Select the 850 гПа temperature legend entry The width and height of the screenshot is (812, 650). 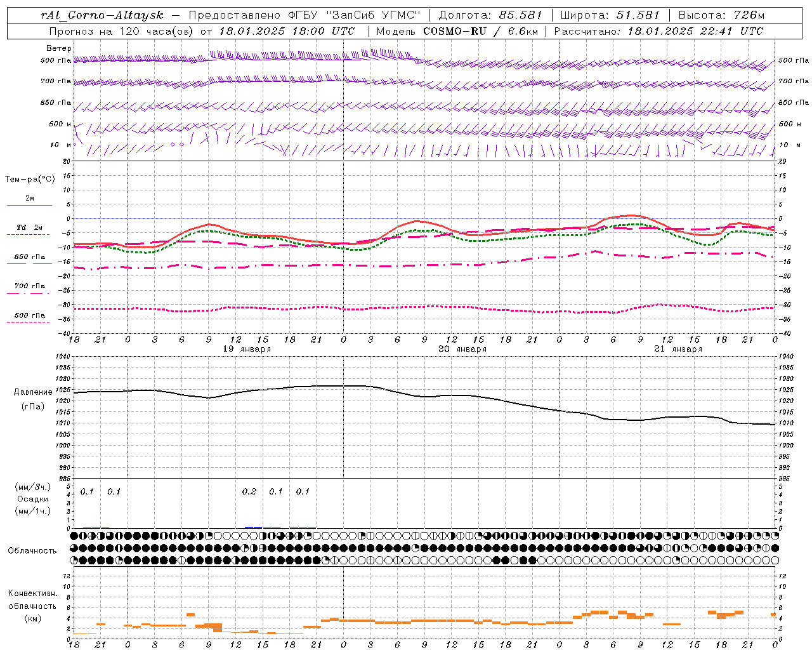point(30,257)
